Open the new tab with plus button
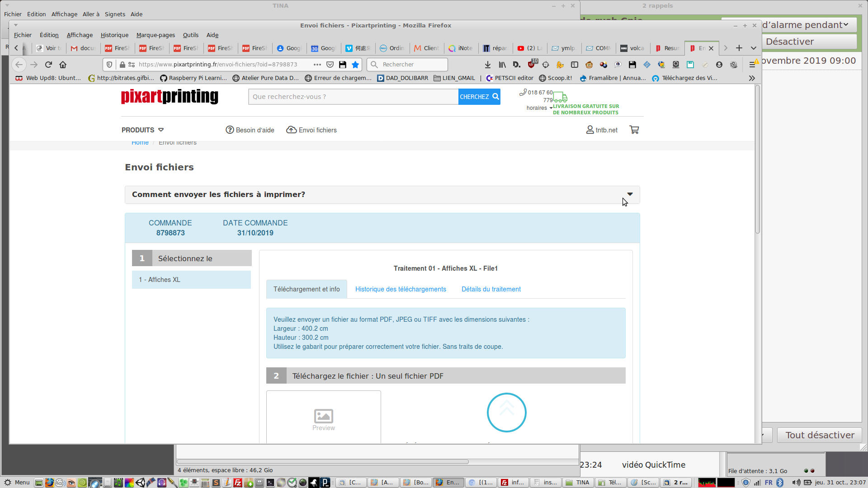The width and height of the screenshot is (868, 488). click(x=739, y=48)
